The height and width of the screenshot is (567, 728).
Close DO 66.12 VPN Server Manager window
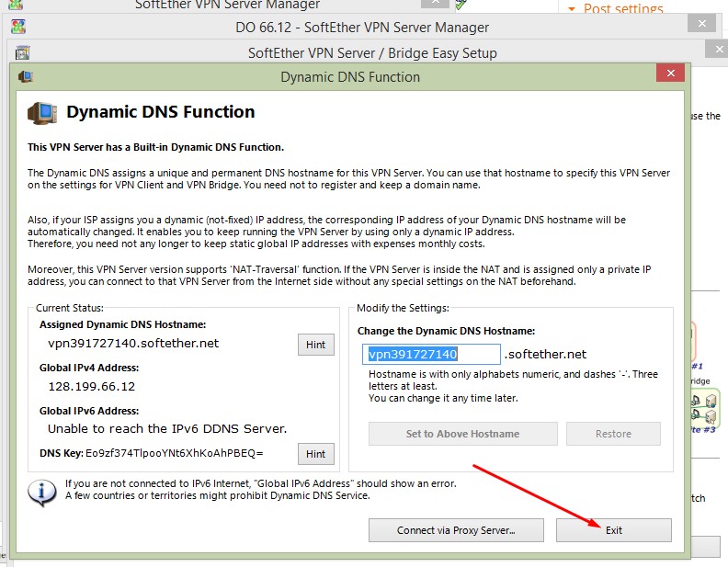702,23
